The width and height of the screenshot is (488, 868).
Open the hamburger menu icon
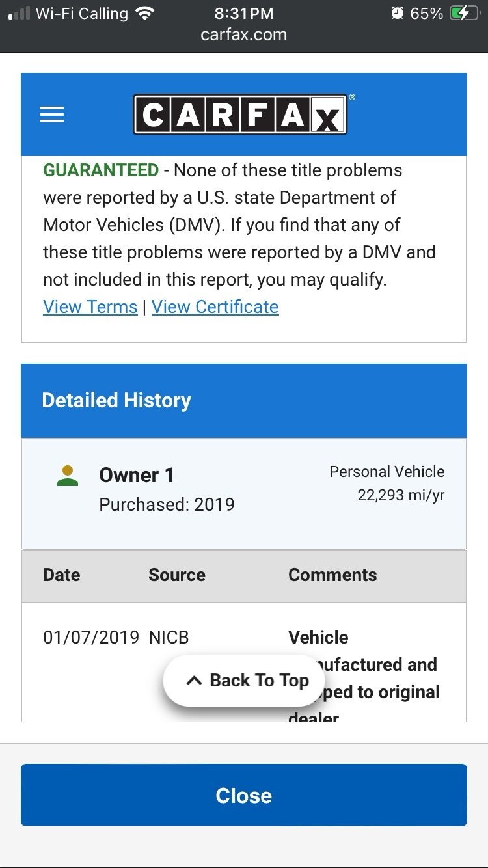52,115
